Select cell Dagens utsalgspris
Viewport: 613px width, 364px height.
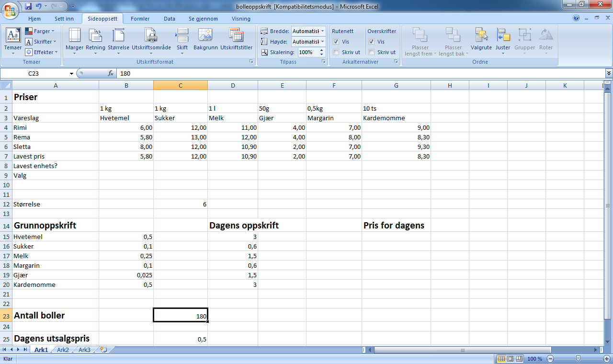[x=56, y=339]
